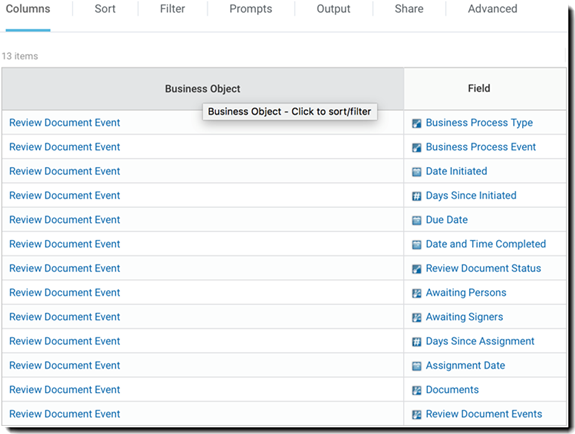Screen dimensions: 575x434
Task: Click the calendar icon beside Date Initiated
Action: click(x=417, y=172)
